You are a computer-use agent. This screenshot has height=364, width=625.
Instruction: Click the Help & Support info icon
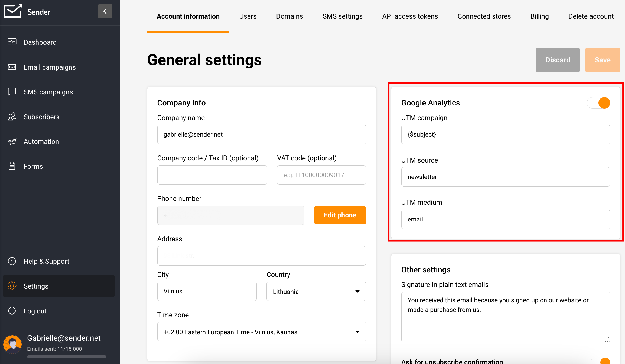click(12, 261)
